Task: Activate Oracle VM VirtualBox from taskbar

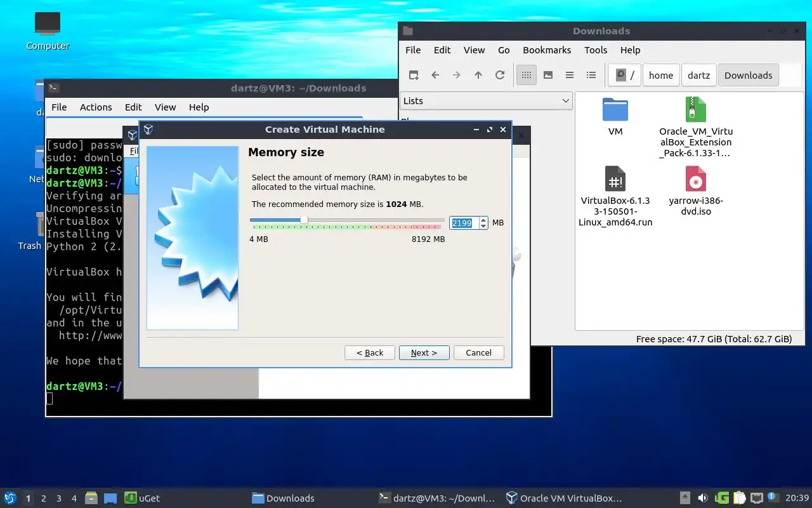Action: click(x=565, y=498)
